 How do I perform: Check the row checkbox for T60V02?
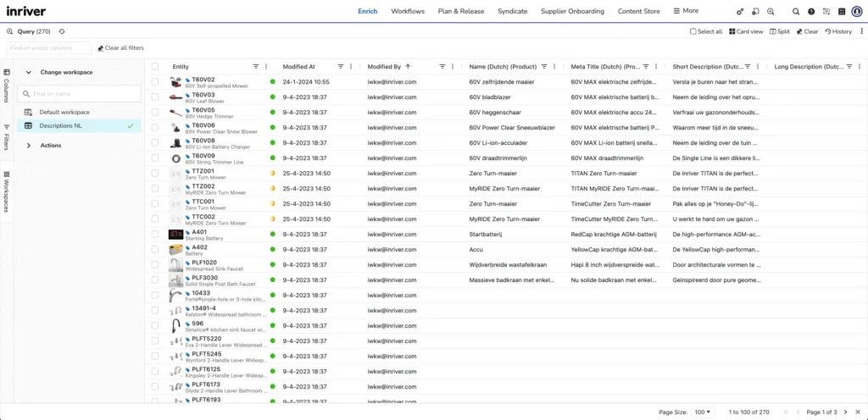click(155, 82)
